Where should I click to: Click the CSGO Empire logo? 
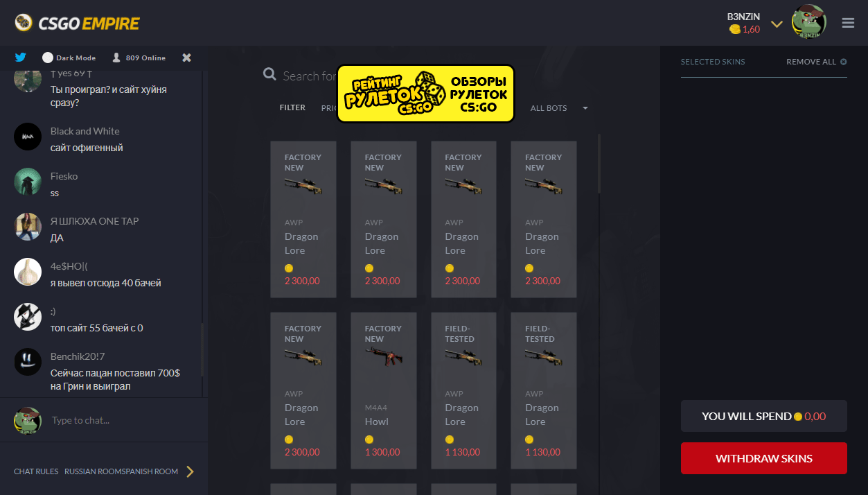click(77, 24)
